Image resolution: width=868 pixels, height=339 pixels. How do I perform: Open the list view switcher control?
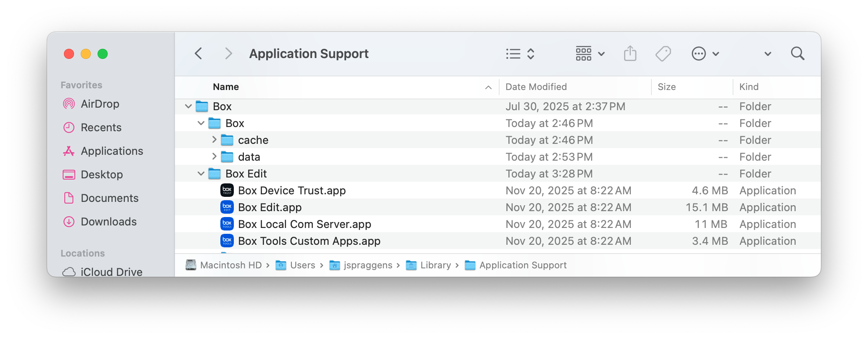coord(520,54)
